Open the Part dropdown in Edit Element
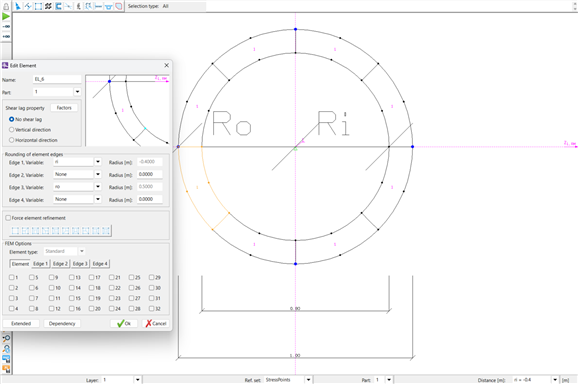Image resolution: width=578 pixels, height=384 pixels. [77, 92]
